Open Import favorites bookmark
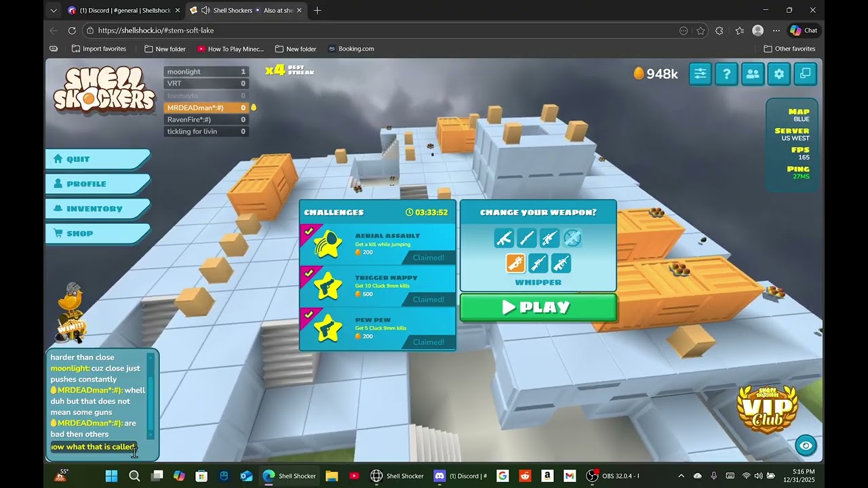The width and height of the screenshot is (868, 488). point(99,49)
